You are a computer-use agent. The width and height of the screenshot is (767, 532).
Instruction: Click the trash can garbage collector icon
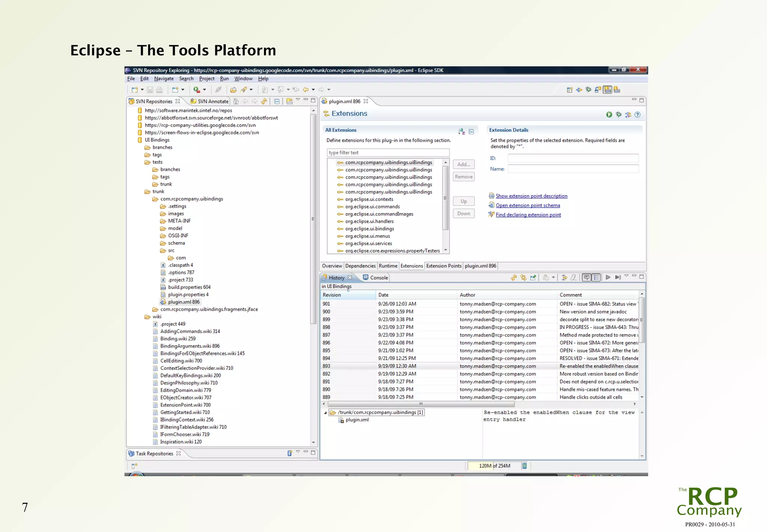coord(524,466)
